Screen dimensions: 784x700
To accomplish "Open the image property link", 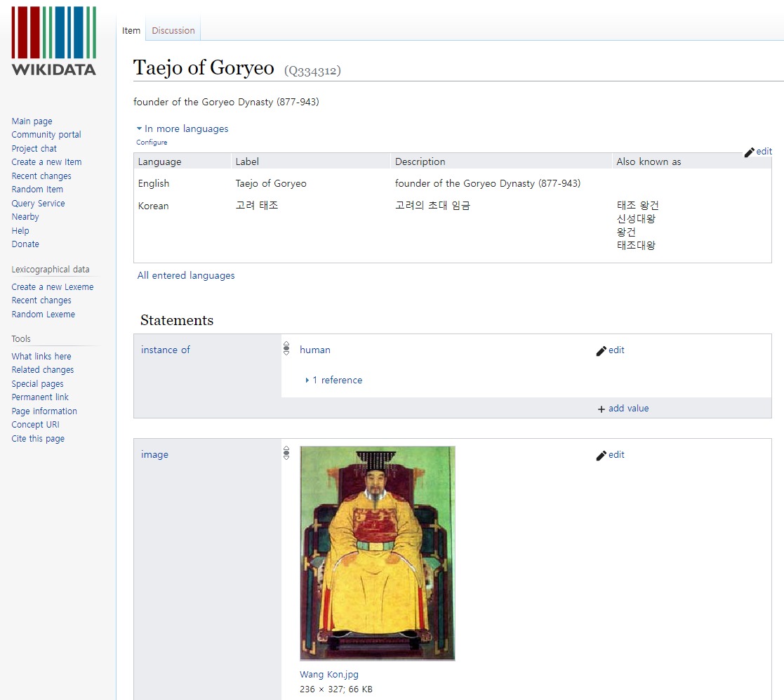I will 154,454.
